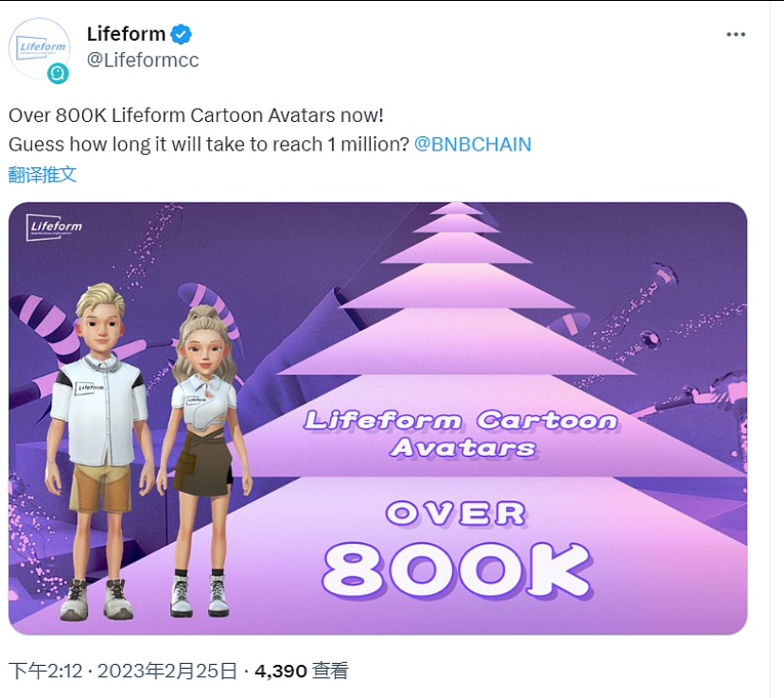784x698 pixels.
Task: Click the OVER 800K text in image
Action: tap(457, 550)
